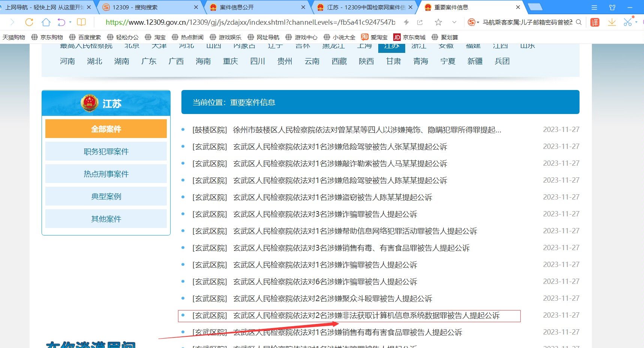Close the 重要案件信息 tab
This screenshot has height=348, width=644.
518,7
